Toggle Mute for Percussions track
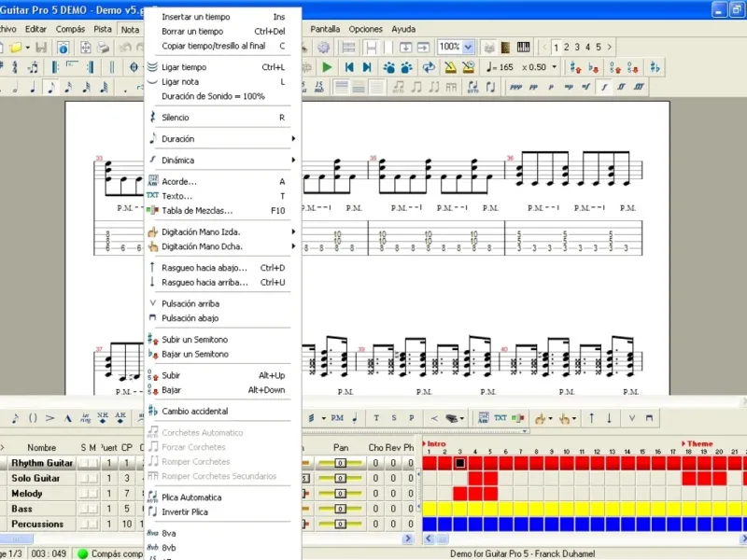This screenshot has width=747, height=560. [92, 524]
